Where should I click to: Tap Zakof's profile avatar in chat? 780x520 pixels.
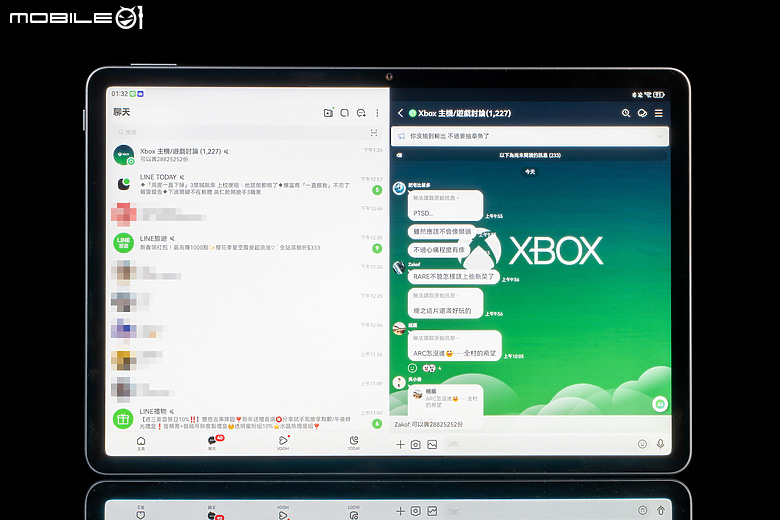(x=399, y=268)
